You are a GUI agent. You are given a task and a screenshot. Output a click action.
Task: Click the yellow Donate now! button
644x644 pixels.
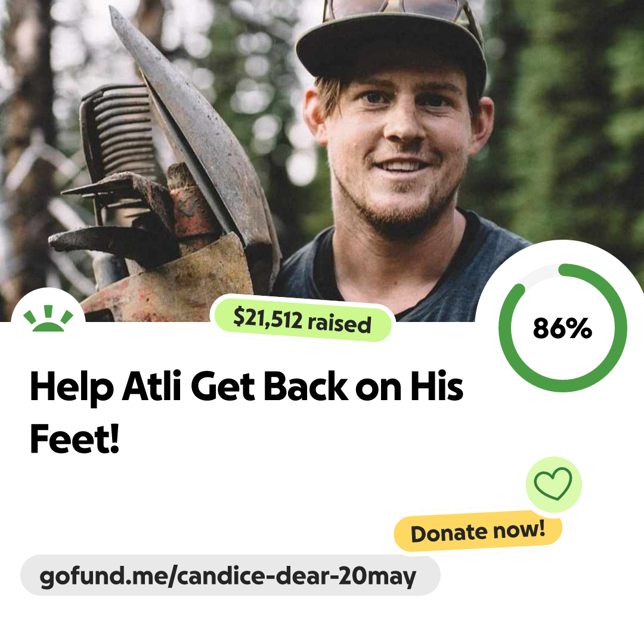[x=478, y=531]
